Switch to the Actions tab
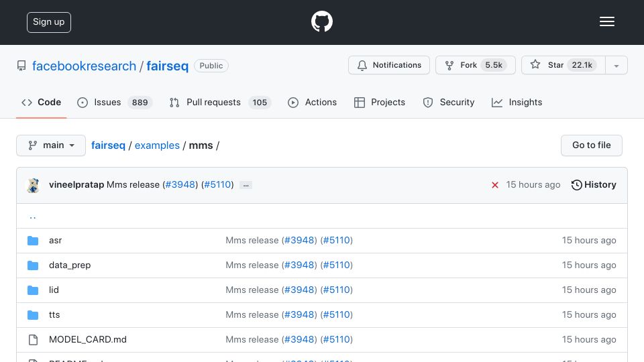This screenshot has height=362, width=644. click(312, 102)
